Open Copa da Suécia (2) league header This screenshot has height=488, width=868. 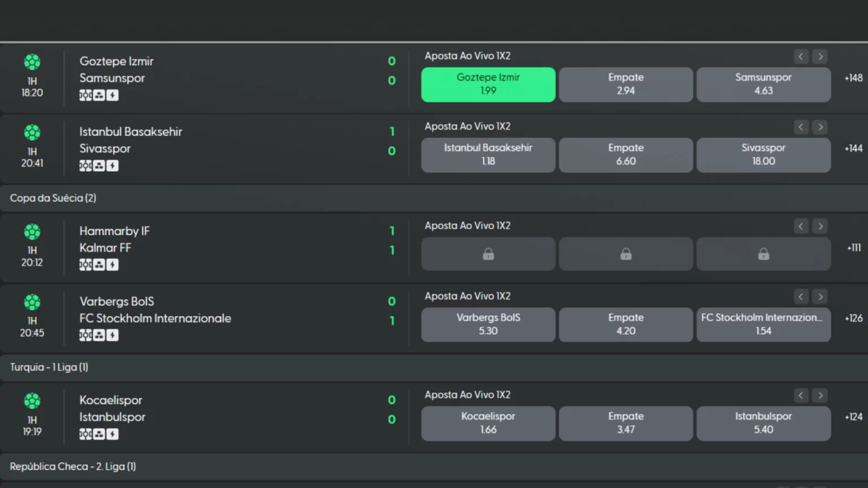click(53, 198)
